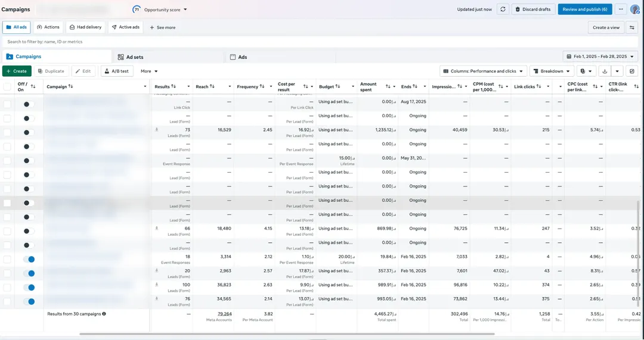Click the info icon beside Results from 30 campaigns
The width and height of the screenshot is (644, 340).
tap(104, 314)
